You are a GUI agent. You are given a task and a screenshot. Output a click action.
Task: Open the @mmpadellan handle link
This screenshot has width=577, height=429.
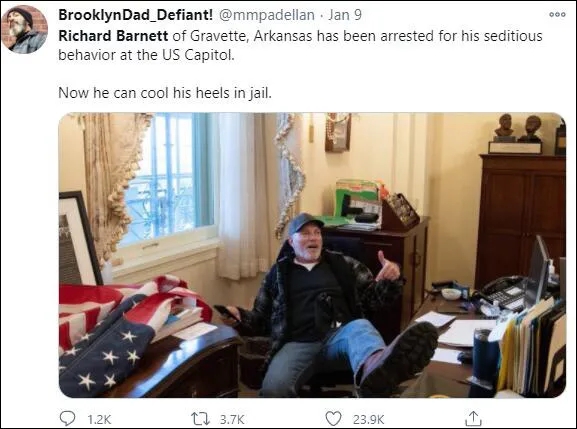tap(267, 15)
